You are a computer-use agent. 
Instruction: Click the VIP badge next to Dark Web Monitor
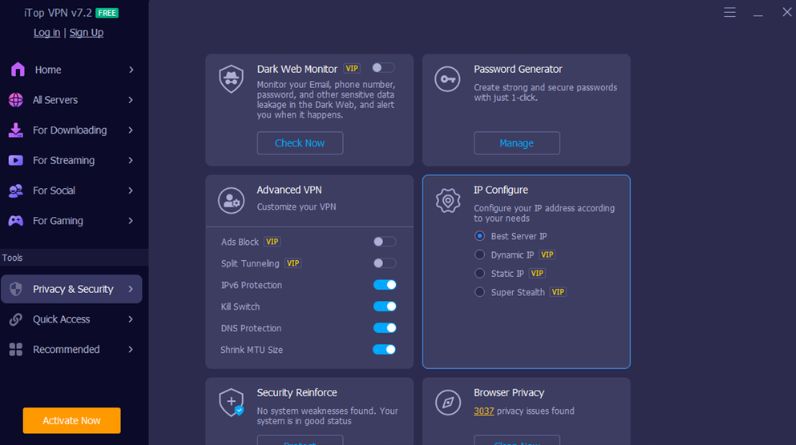click(x=352, y=68)
